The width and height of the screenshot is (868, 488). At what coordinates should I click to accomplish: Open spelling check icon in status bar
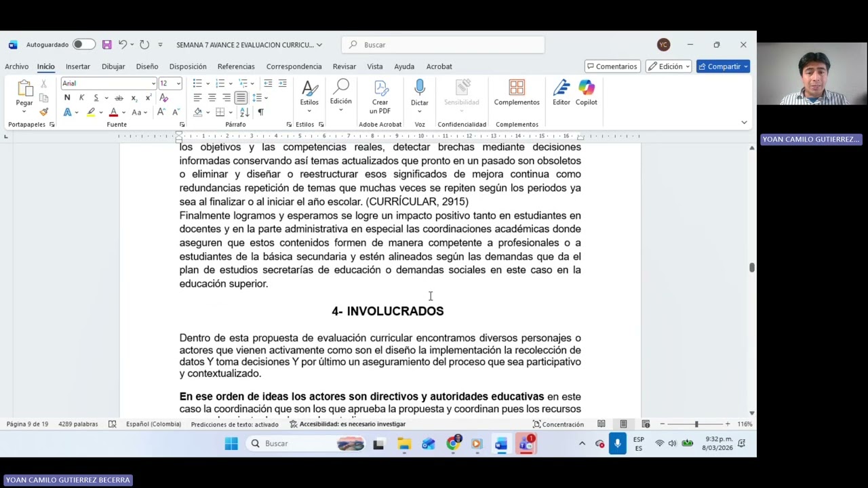coord(113,424)
